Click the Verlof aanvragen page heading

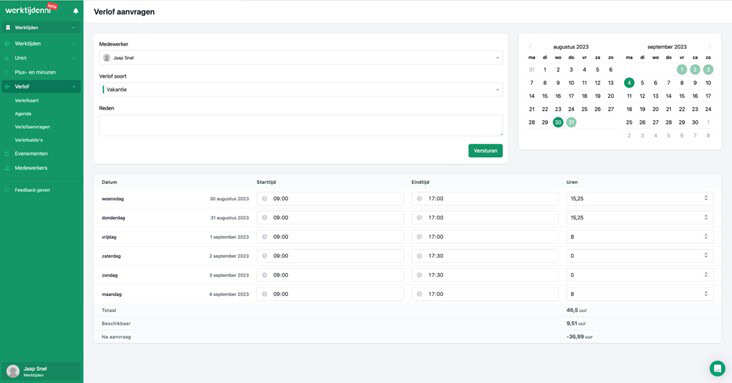click(124, 12)
